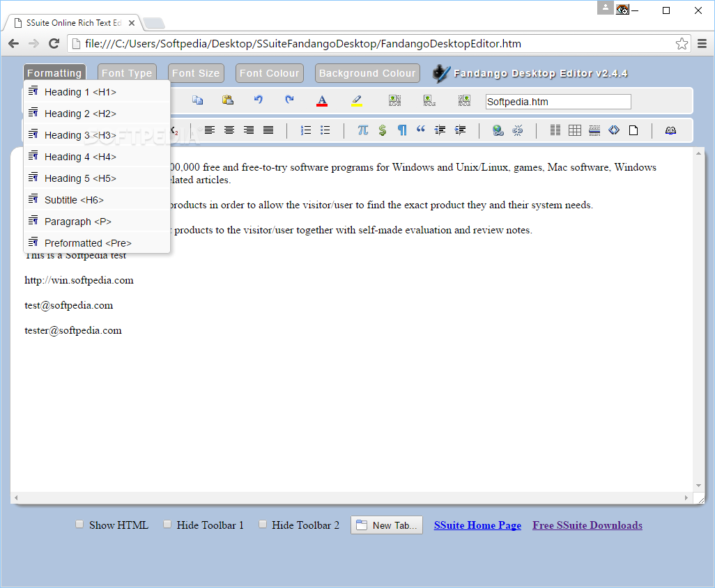Choose Heading 5 <H5> format
Screen dimensions: 715x588
pos(97,178)
